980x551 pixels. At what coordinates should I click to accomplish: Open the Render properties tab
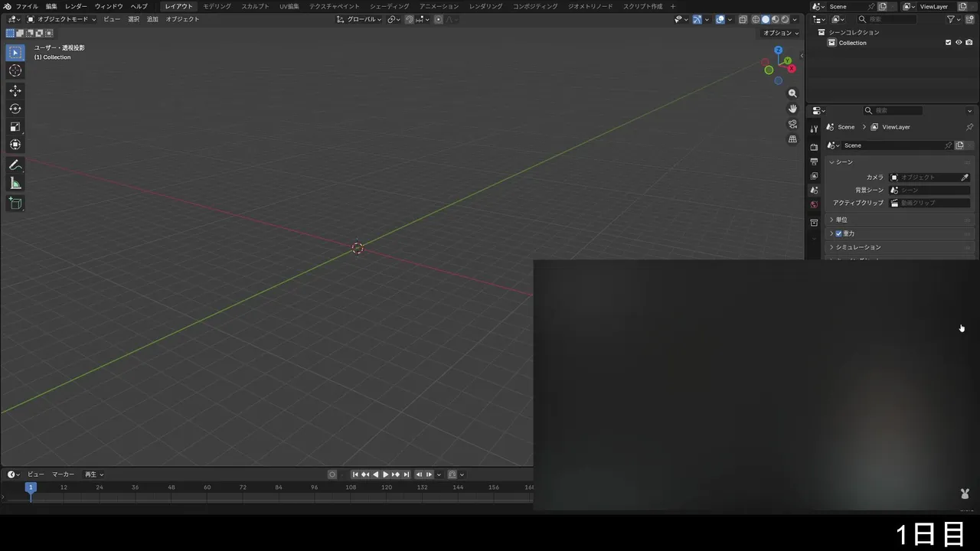pos(814,147)
